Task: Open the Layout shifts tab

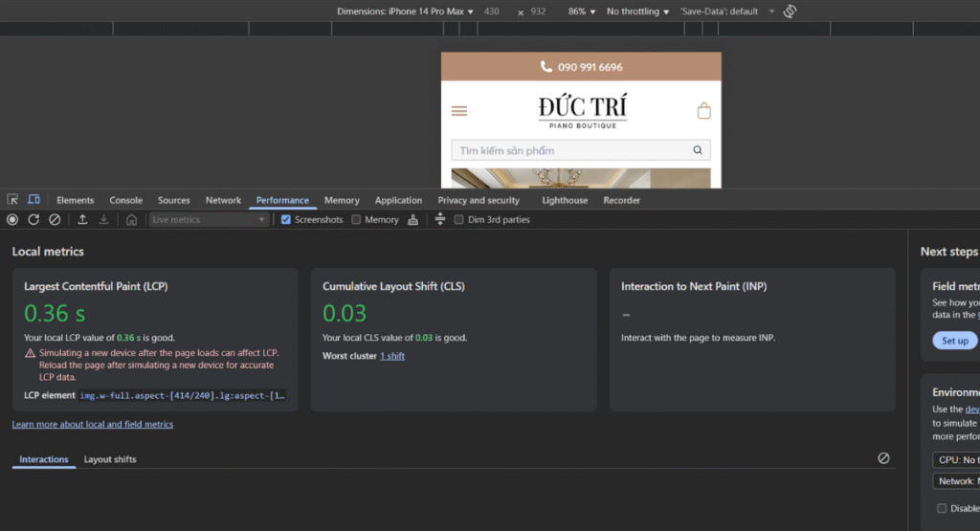Action: [110, 459]
